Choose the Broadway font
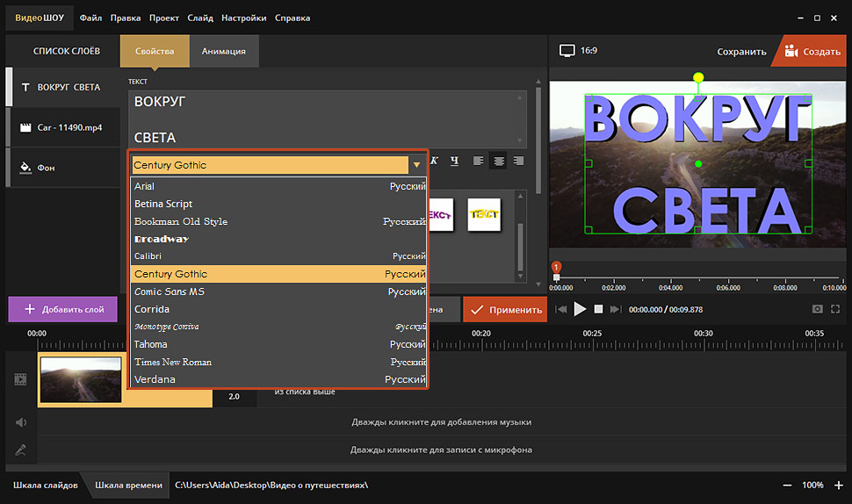This screenshot has height=504, width=852. pyautogui.click(x=278, y=239)
